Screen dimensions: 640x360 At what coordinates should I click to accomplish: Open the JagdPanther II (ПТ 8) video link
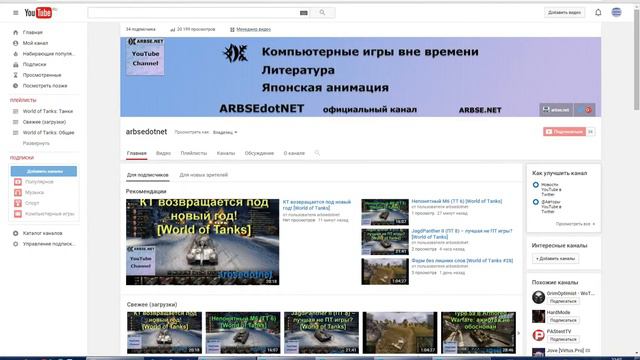(x=462, y=233)
